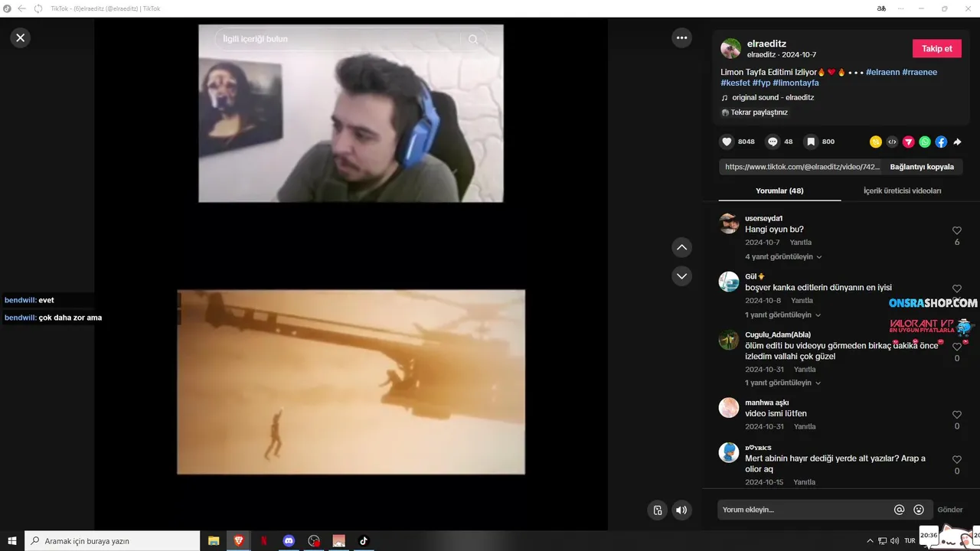Open more share options via the arrow icon
The height and width of the screenshot is (551, 980).
(957, 142)
